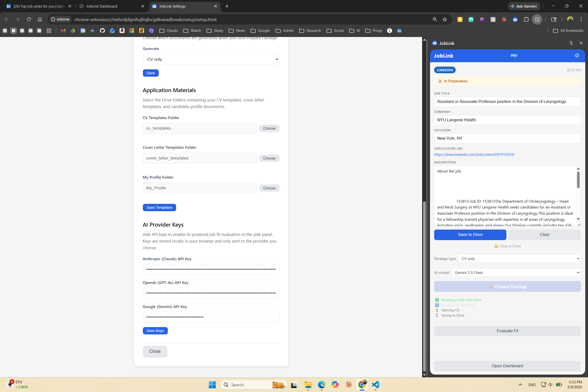
Task: Open the Chrome profile avatar
Action: 570,19
